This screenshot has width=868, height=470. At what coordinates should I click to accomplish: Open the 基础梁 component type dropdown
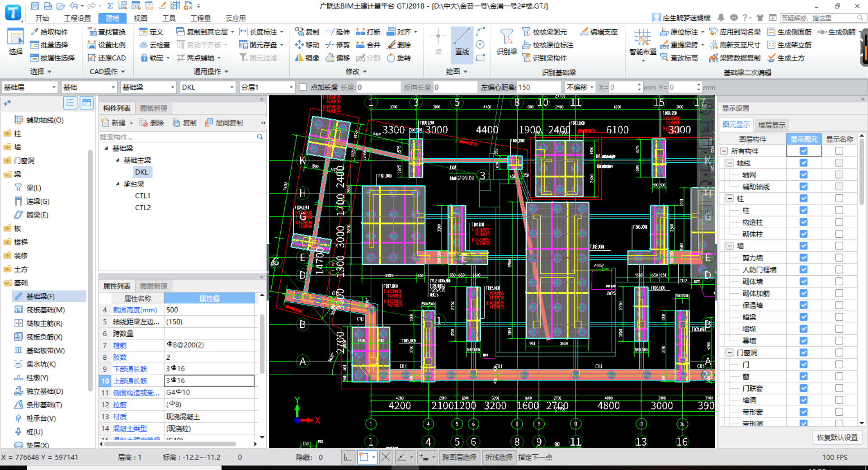148,87
